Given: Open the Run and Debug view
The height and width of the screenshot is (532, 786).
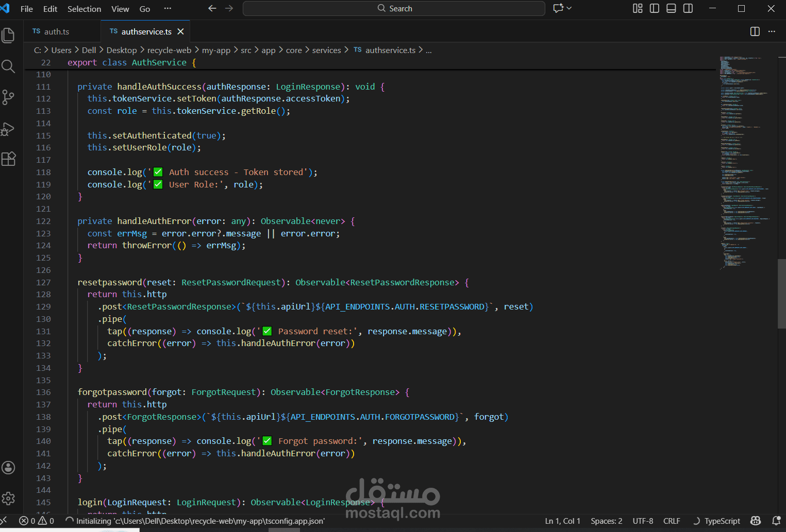Looking at the screenshot, I should pyautogui.click(x=8, y=128).
